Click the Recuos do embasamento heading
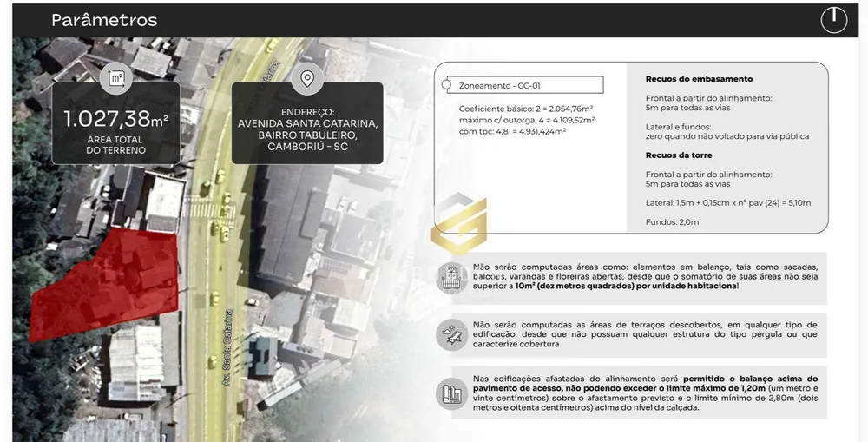868x442 pixels. tap(699, 79)
